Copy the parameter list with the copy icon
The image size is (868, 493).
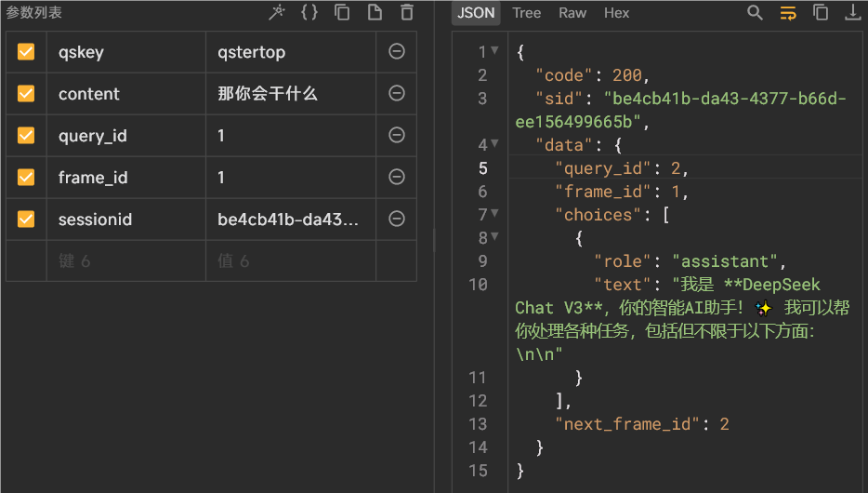tap(342, 12)
